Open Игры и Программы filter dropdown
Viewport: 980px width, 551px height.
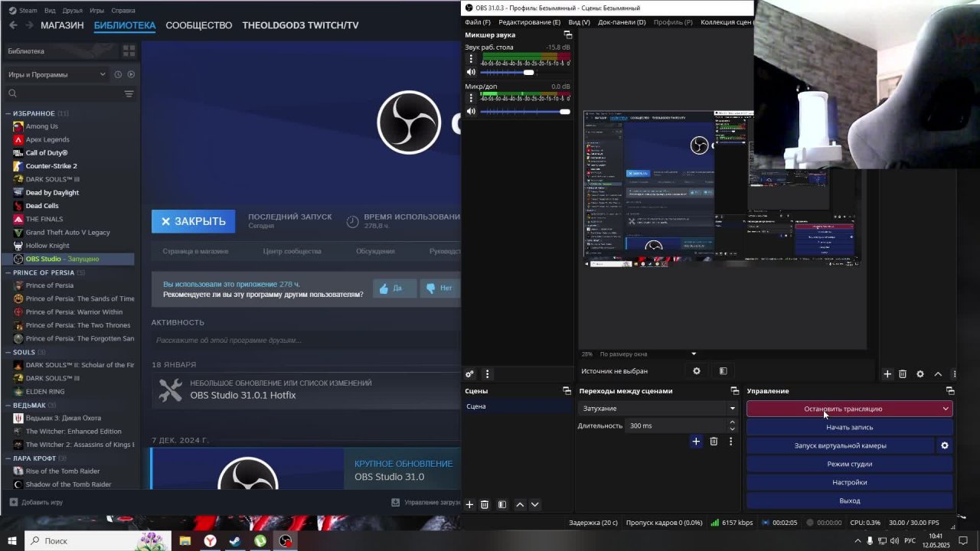coord(57,74)
